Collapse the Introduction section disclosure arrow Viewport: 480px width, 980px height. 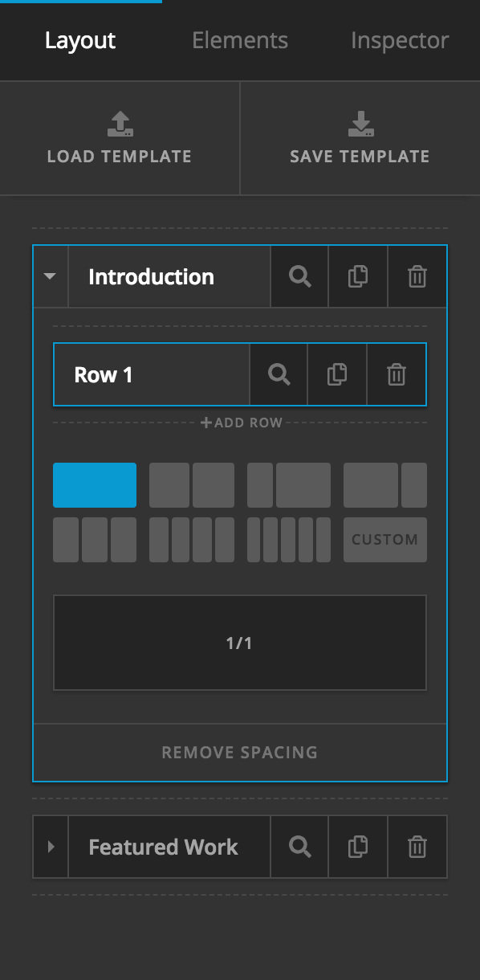point(50,276)
